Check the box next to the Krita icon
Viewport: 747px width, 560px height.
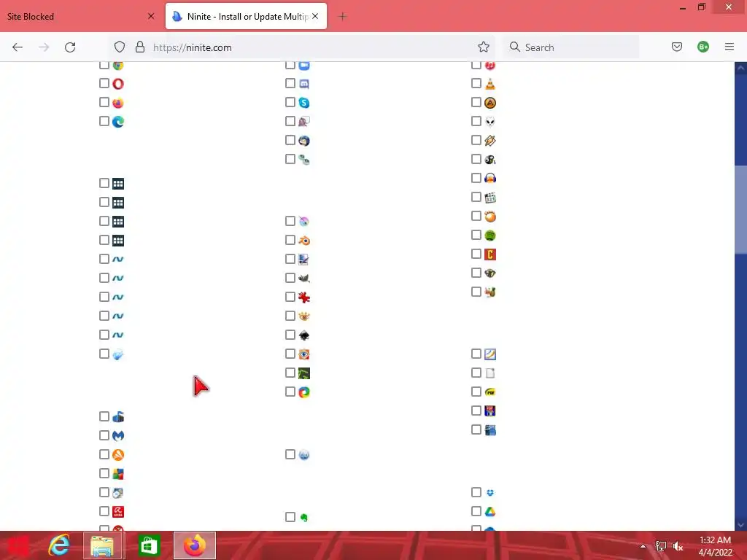[x=290, y=221]
